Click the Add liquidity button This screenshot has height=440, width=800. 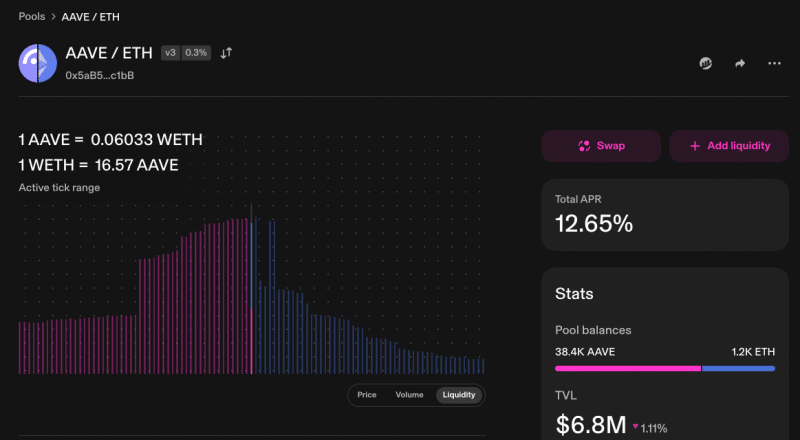(729, 146)
